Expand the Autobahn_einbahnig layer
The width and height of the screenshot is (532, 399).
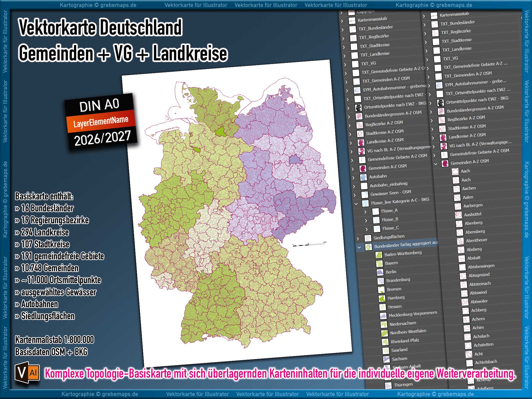[x=354, y=187]
